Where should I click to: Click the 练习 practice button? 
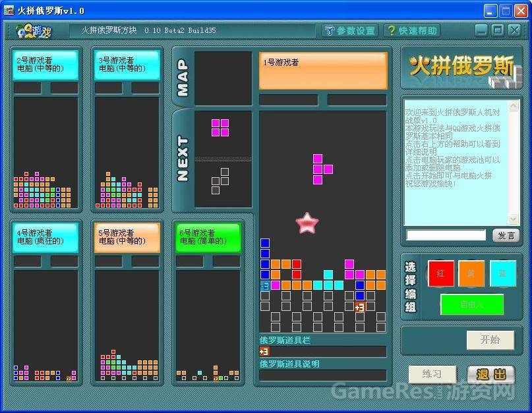click(432, 374)
